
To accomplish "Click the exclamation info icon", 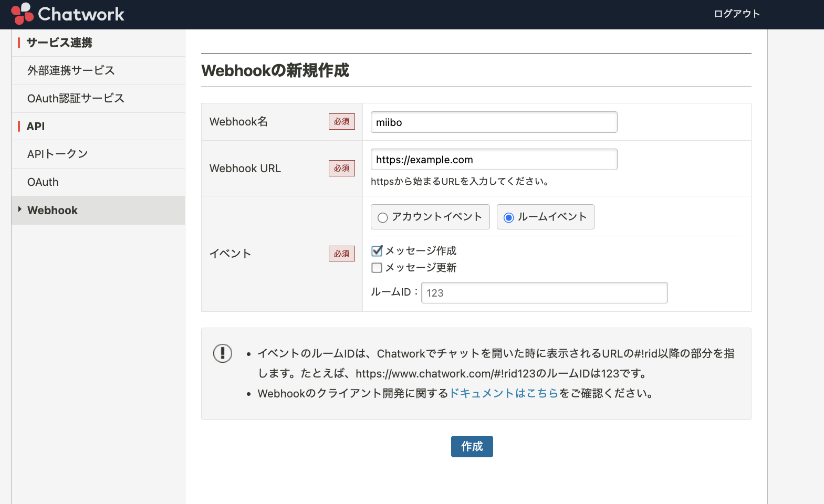I will pyautogui.click(x=223, y=353).
